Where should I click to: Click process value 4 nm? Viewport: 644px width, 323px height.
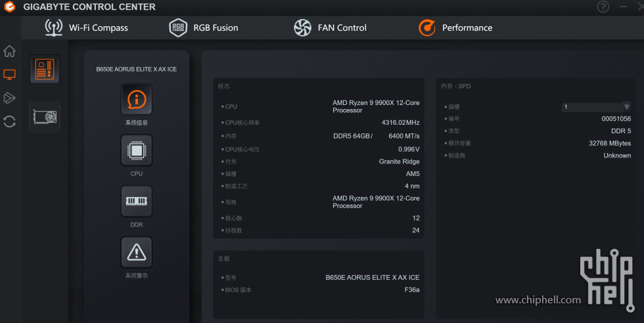[412, 186]
